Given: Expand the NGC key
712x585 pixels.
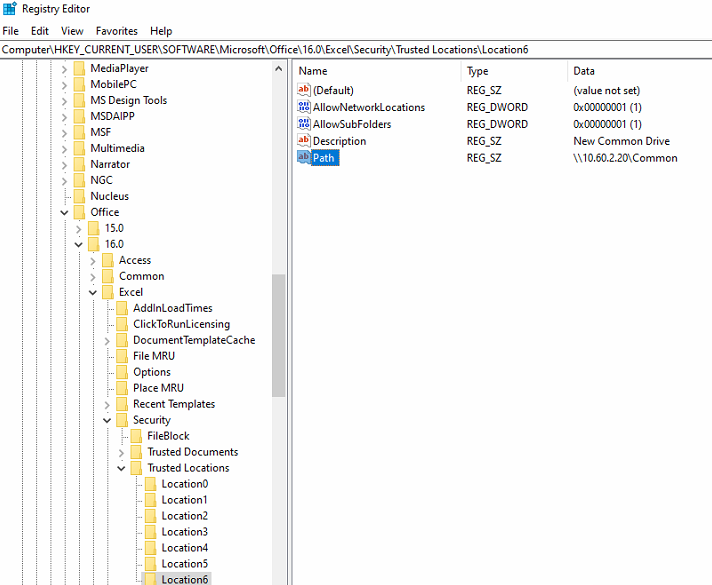Looking at the screenshot, I should [x=64, y=181].
